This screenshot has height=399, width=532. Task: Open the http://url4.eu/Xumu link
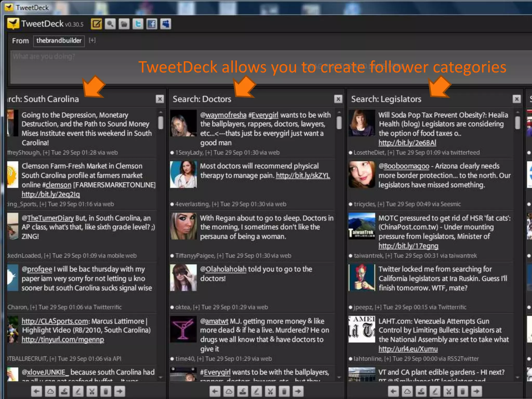click(408, 349)
